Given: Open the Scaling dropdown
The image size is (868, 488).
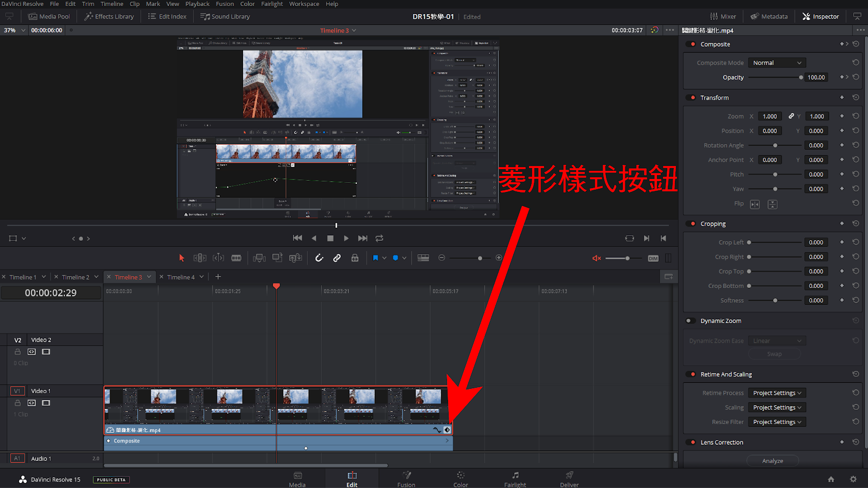Looking at the screenshot, I should click(777, 408).
